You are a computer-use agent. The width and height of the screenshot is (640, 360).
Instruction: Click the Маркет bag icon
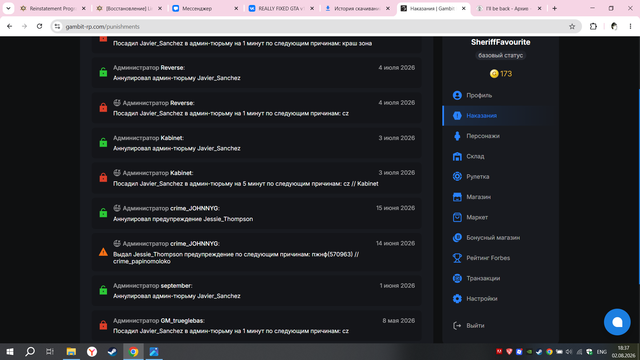[457, 217]
